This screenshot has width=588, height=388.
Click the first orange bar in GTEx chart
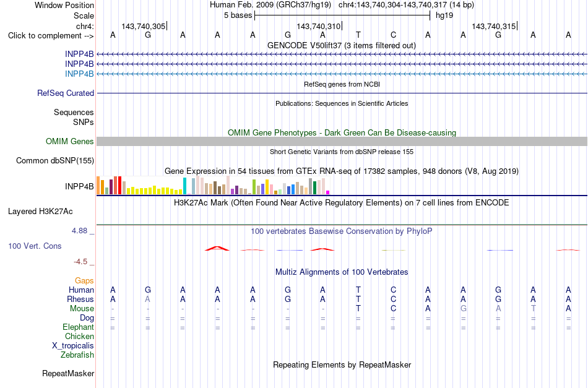click(x=98, y=185)
